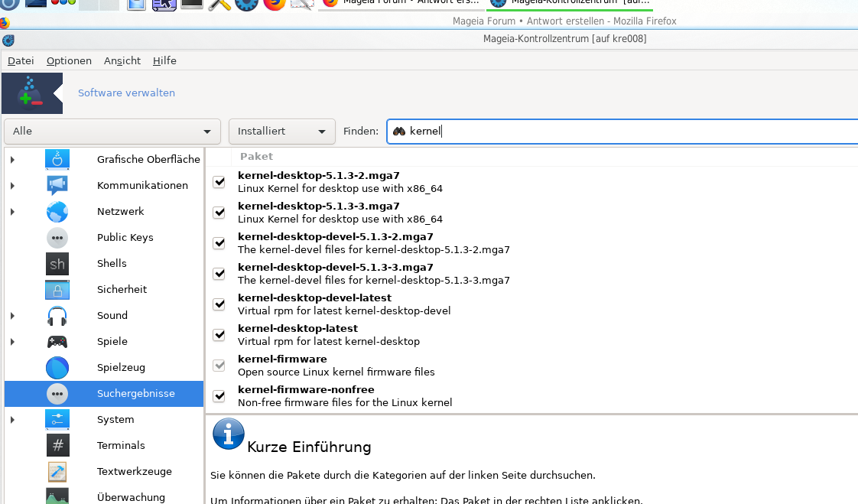Select Mageia-Kontrollzentrum taskbar entry
The image size is (858, 504).
click(570, 5)
